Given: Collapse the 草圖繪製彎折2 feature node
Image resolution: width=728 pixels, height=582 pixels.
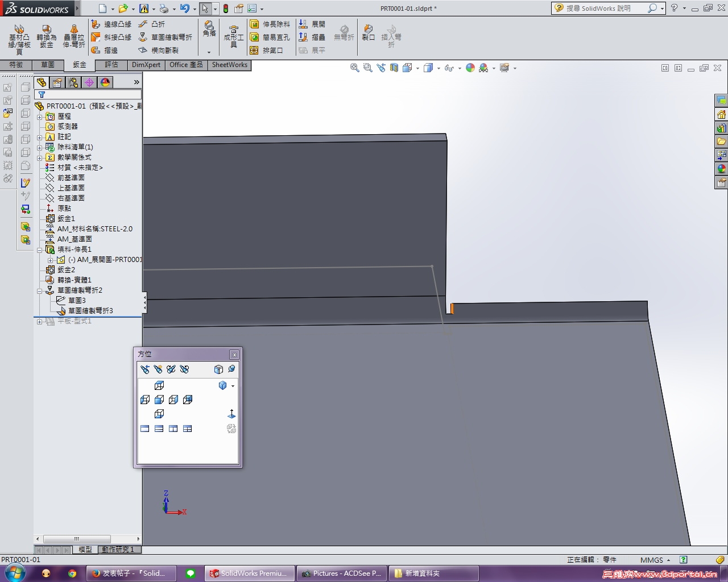Looking at the screenshot, I should 40,290.
